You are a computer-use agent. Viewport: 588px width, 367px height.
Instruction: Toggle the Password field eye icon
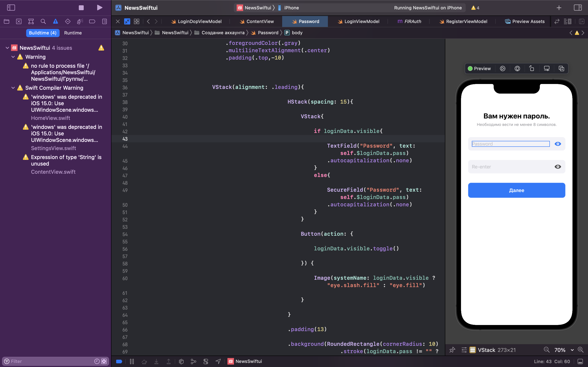coord(558,144)
